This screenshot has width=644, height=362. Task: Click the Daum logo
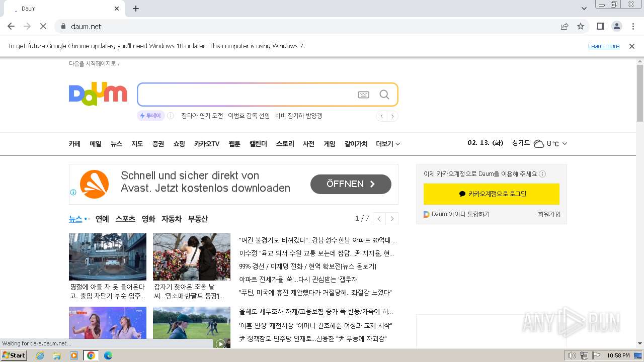[98, 95]
